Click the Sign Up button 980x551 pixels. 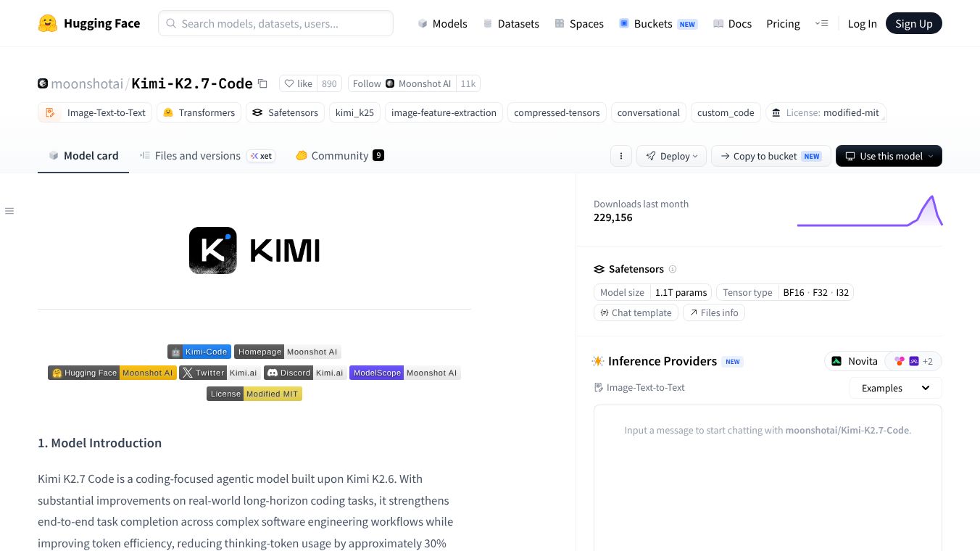[914, 23]
